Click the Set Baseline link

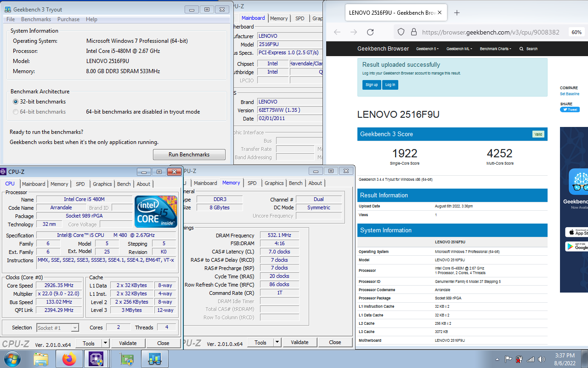pyautogui.click(x=570, y=94)
